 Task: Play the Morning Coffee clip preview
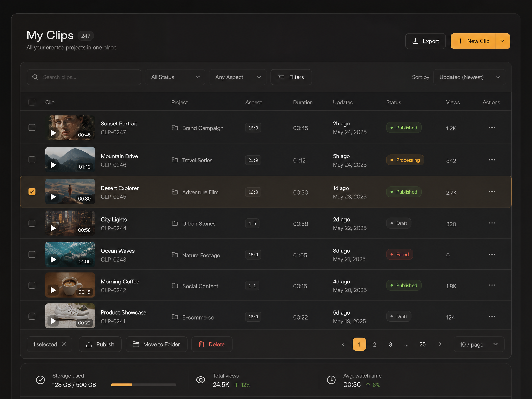pos(53,290)
